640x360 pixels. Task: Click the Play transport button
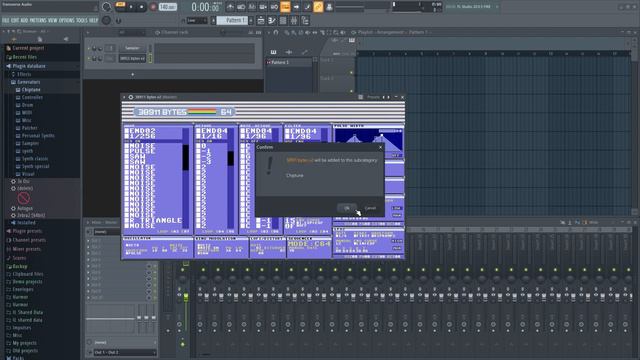(x=131, y=7)
